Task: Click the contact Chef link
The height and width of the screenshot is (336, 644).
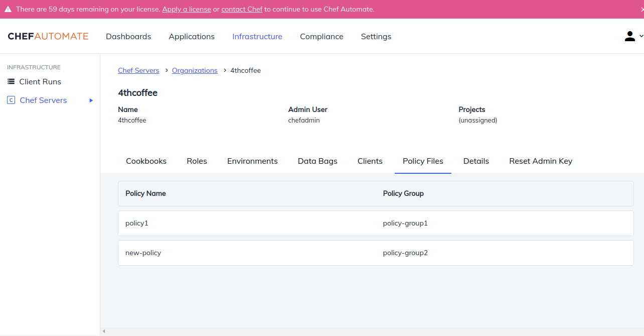Action: coord(242,9)
